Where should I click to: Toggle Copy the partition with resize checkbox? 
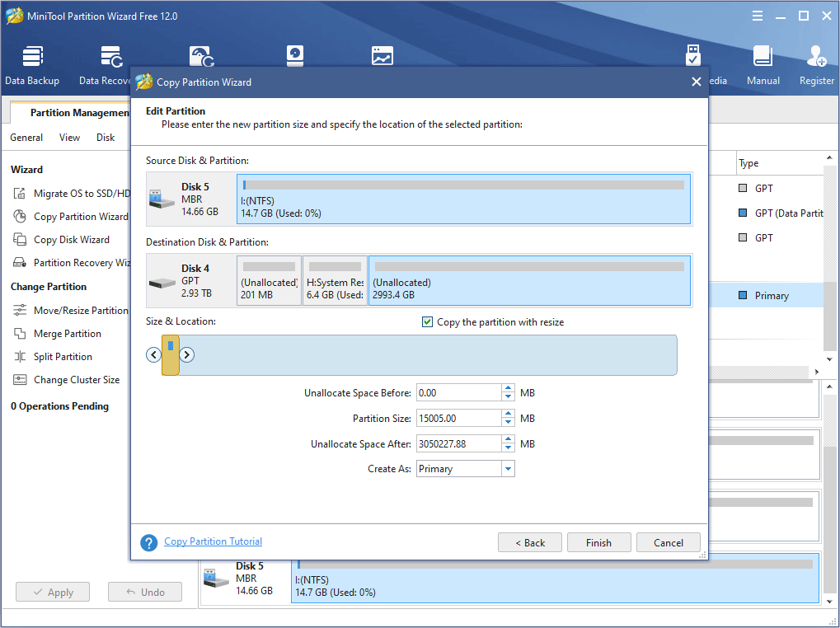427,321
